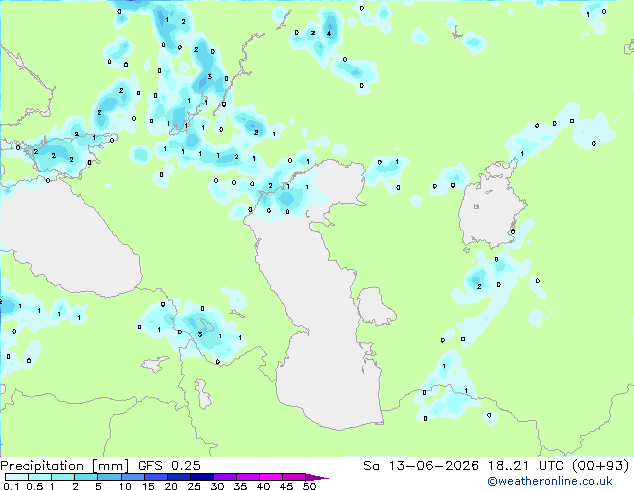634x490 pixels.
Task: Click the legend swatch between 30 and 35
Action: [225, 477]
